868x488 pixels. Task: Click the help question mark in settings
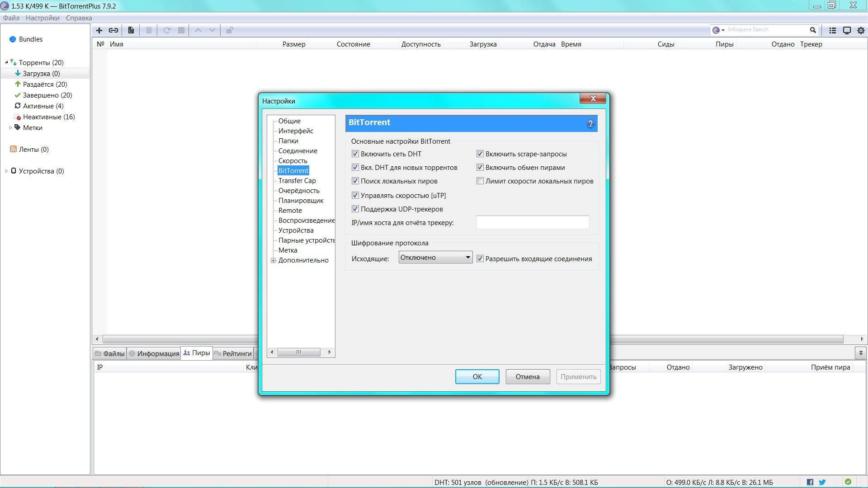coord(590,124)
